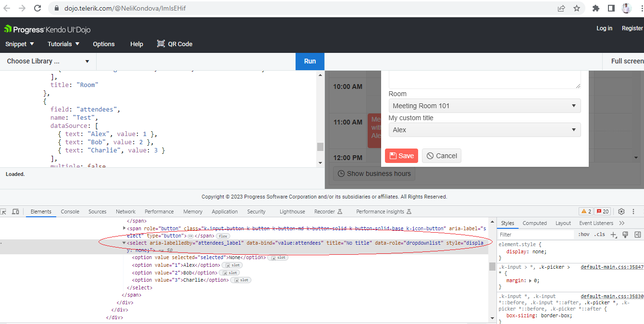Toggle the :hov element state button
This screenshot has height=324, width=644.
584,235
